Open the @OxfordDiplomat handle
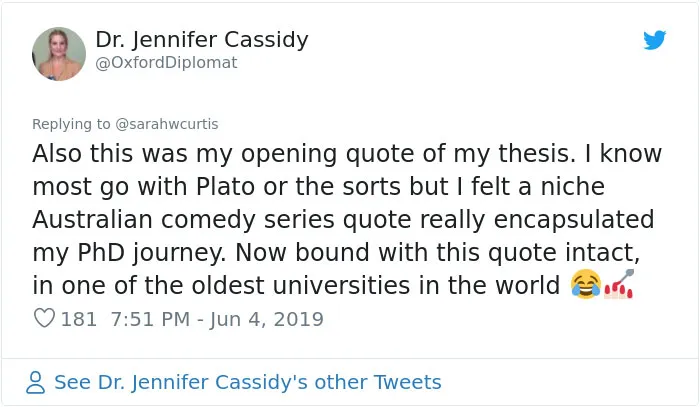The width and height of the screenshot is (700, 407). point(166,62)
